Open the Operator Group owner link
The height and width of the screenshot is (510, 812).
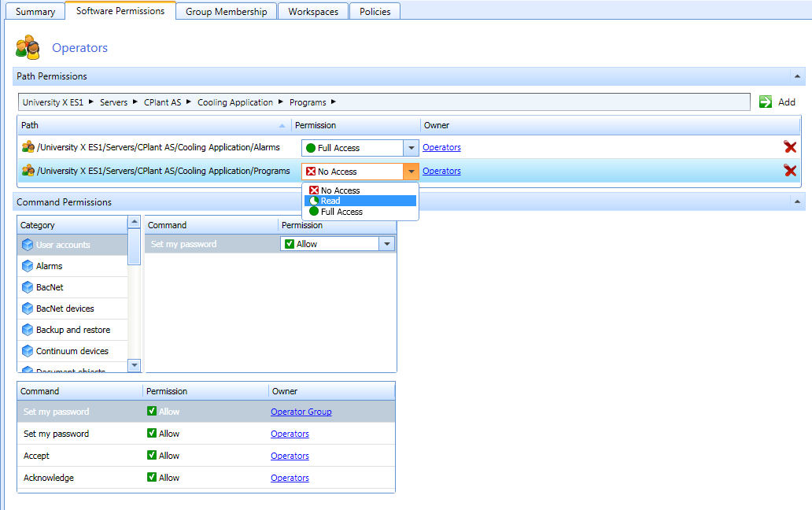pyautogui.click(x=301, y=412)
